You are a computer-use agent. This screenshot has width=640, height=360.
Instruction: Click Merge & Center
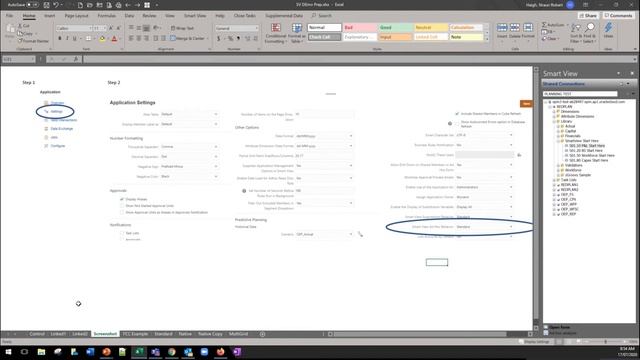click(x=189, y=38)
